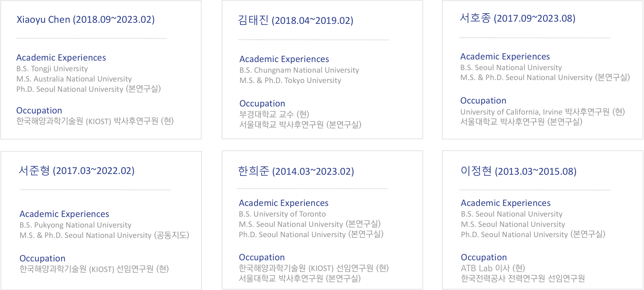
Task: Select M.S. & Ph.D. Tokyo University text
Action: point(290,80)
